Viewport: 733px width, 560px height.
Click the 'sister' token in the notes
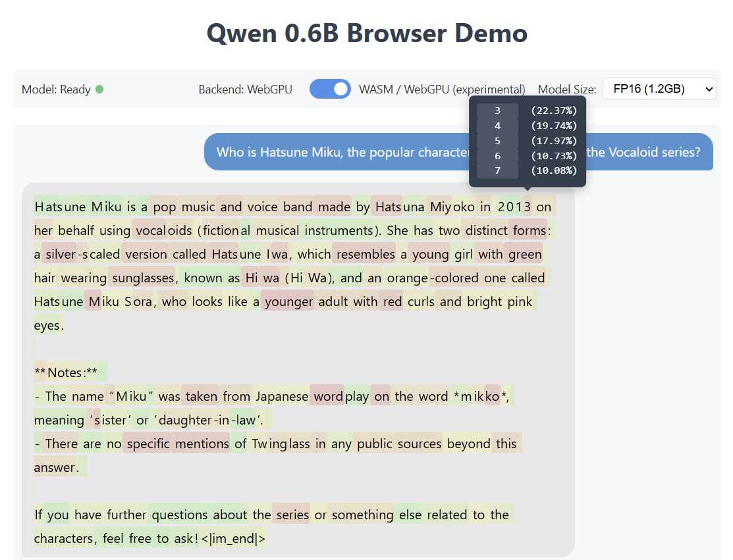111,420
